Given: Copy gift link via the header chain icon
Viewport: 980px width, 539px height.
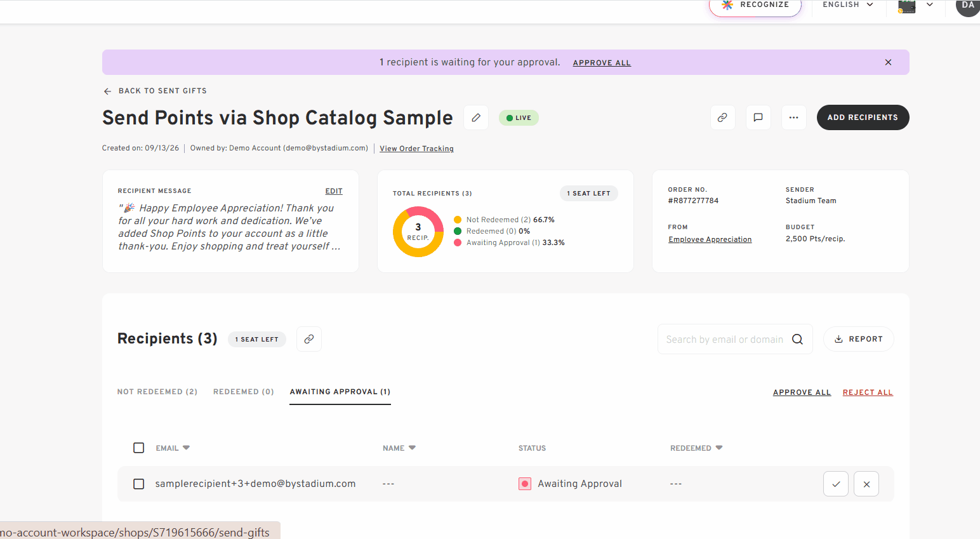Looking at the screenshot, I should click(722, 117).
